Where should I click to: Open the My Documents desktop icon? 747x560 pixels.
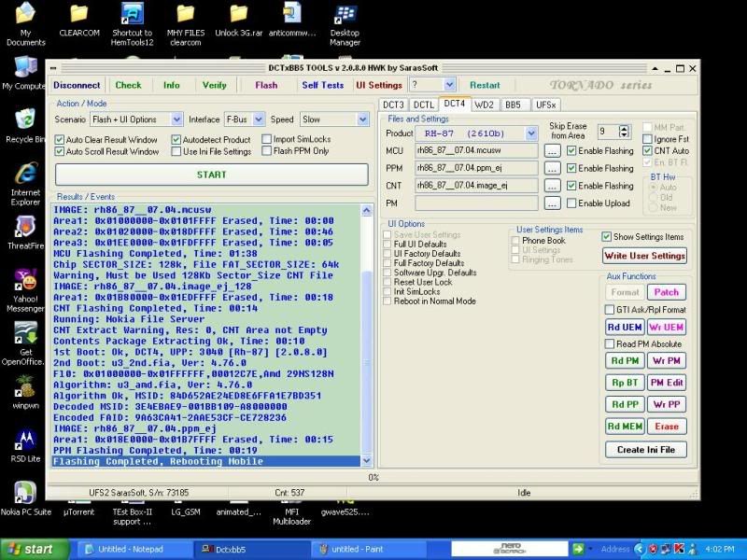(x=26, y=24)
